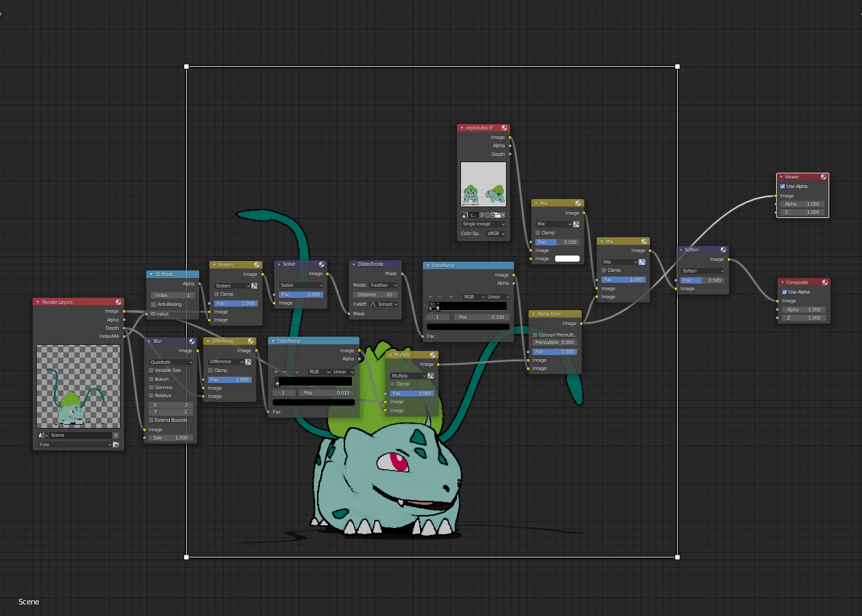The height and width of the screenshot is (616, 862).
Task: Click Alpha 1.000 field in Viewer node
Action: [x=801, y=204]
